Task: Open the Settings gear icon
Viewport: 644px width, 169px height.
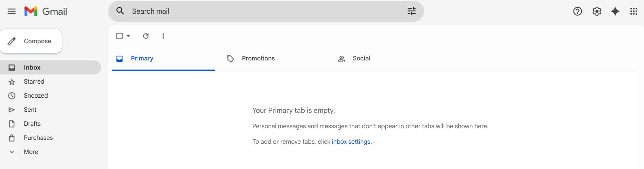Action: (597, 11)
